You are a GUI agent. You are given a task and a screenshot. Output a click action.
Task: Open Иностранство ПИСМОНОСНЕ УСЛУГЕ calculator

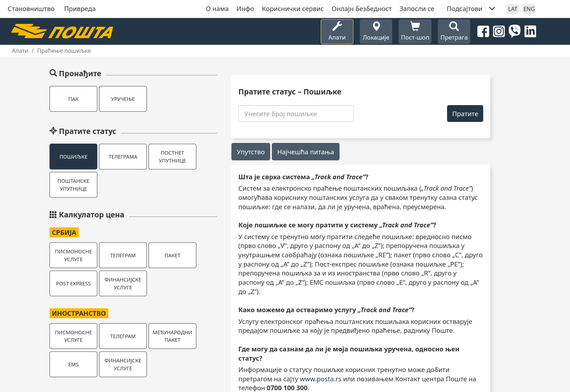coord(73,336)
